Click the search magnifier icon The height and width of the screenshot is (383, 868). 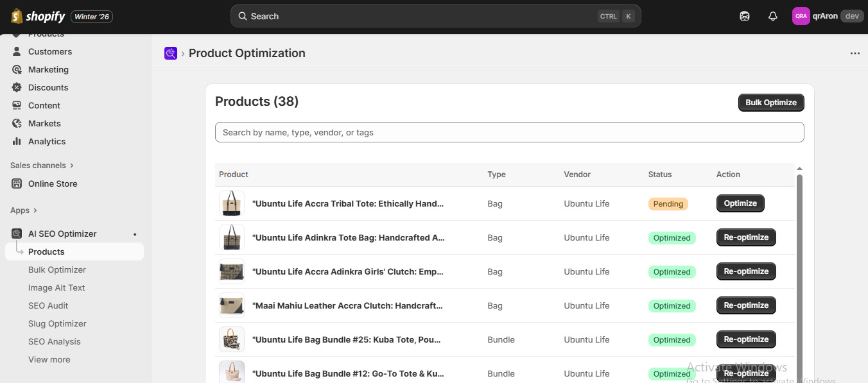pos(243,16)
